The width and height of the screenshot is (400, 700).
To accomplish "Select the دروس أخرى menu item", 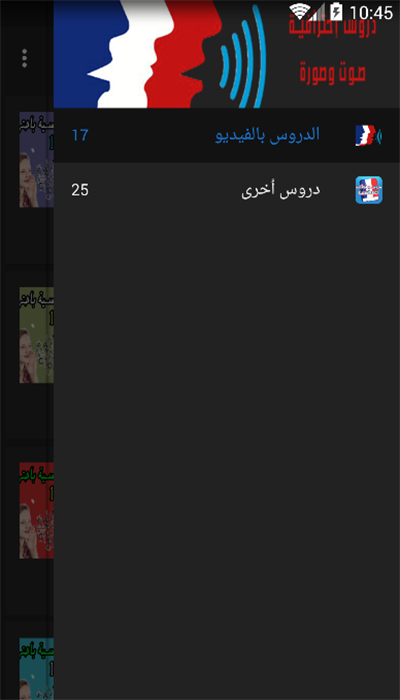I will [227, 190].
